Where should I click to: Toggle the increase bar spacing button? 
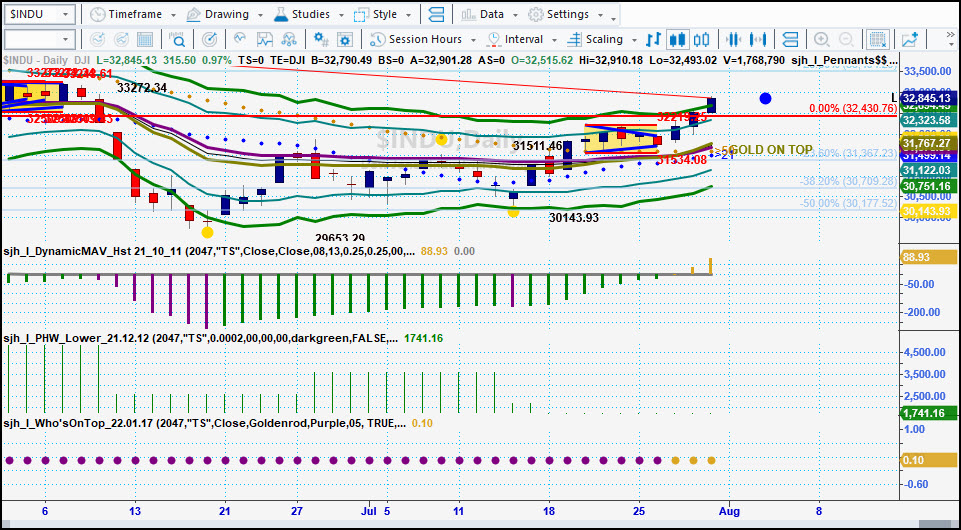[758, 40]
